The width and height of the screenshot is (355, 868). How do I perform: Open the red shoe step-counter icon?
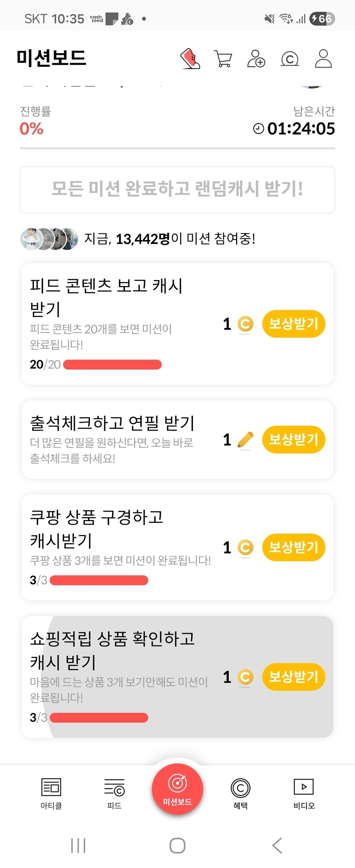[x=190, y=59]
